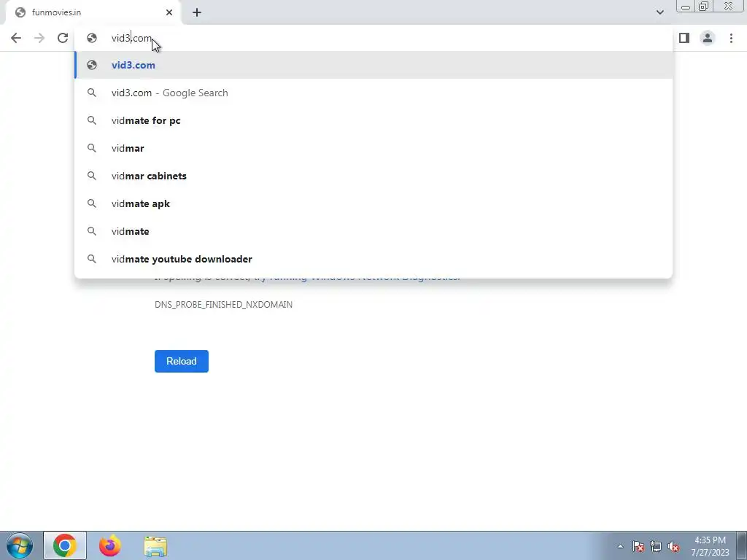Click the DNS_PROBE_FINISHED_NXDOMAIN error text

[x=223, y=304]
